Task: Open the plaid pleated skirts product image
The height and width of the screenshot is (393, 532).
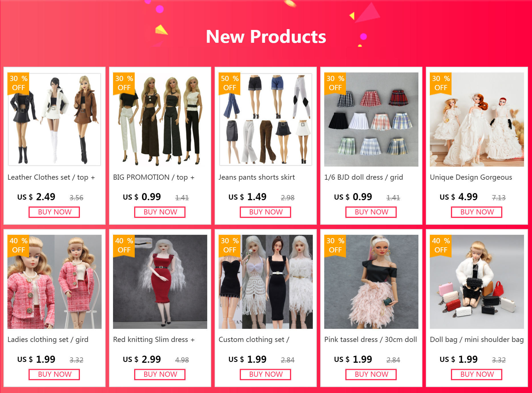Action: [371, 119]
